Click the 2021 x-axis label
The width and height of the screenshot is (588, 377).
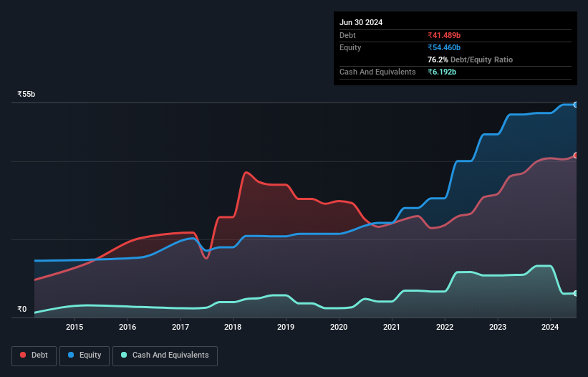[392, 327]
